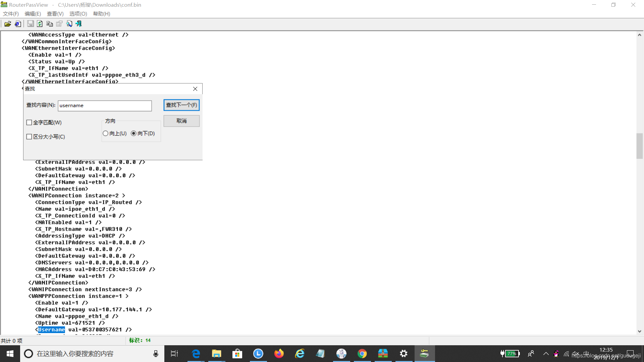The height and width of the screenshot is (362, 644).
Task: Toggle the 全字匹配(W) checkbox
Action: coord(29,122)
